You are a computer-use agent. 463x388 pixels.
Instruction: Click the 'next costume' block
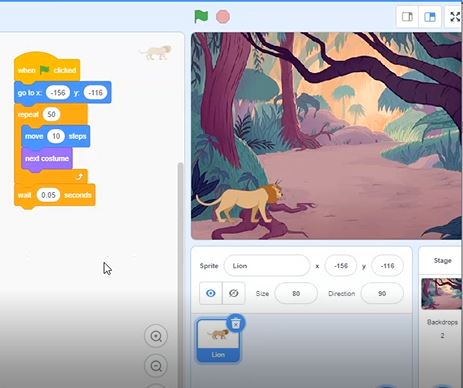[x=47, y=159]
